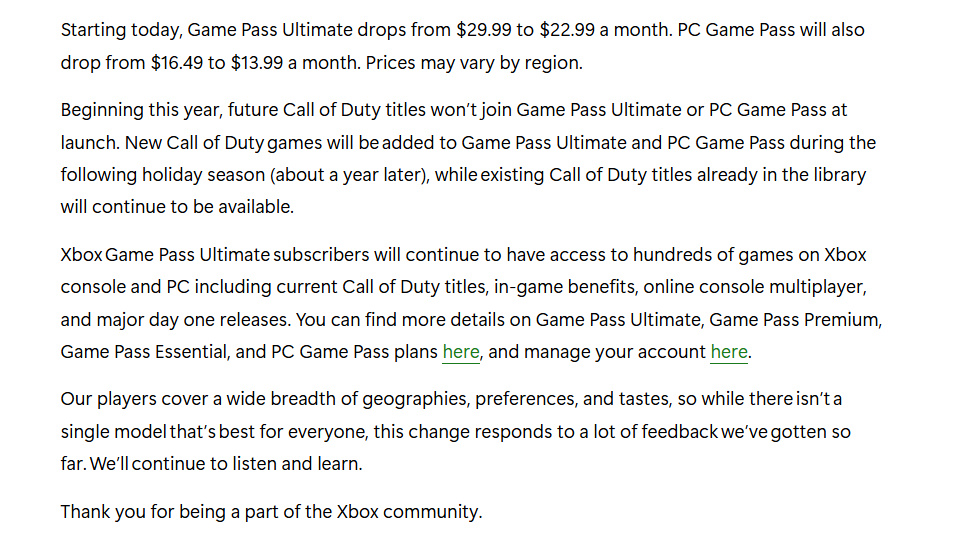Viewport: 975px width, 538px height.
Task: Click the $13.99 PC Game Pass price
Action: pos(256,62)
